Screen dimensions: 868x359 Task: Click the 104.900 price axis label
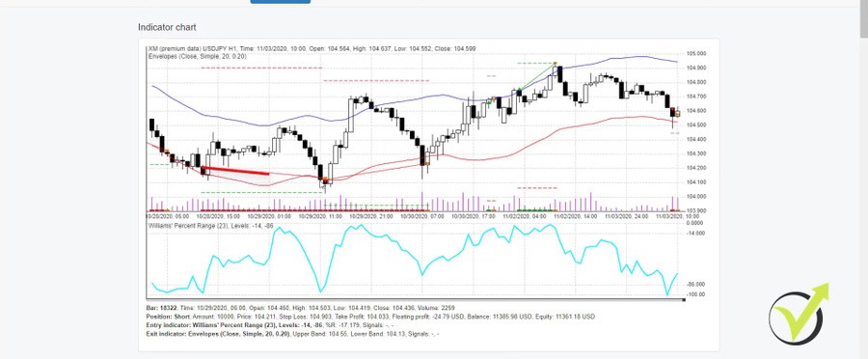click(695, 68)
